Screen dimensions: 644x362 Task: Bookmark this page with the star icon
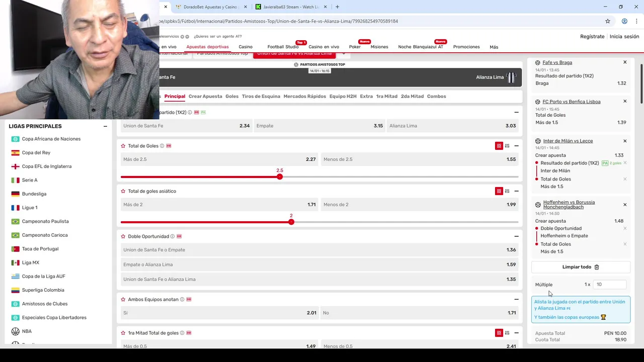(x=608, y=21)
